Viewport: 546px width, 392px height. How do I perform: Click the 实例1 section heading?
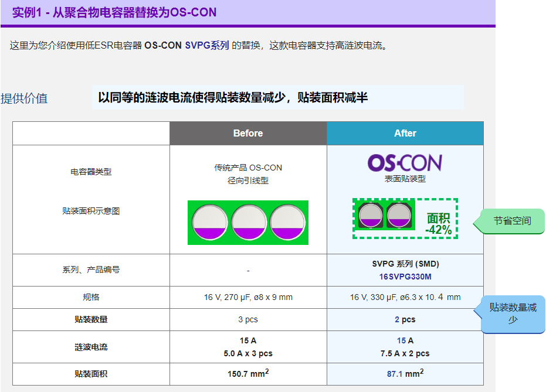[x=114, y=12]
